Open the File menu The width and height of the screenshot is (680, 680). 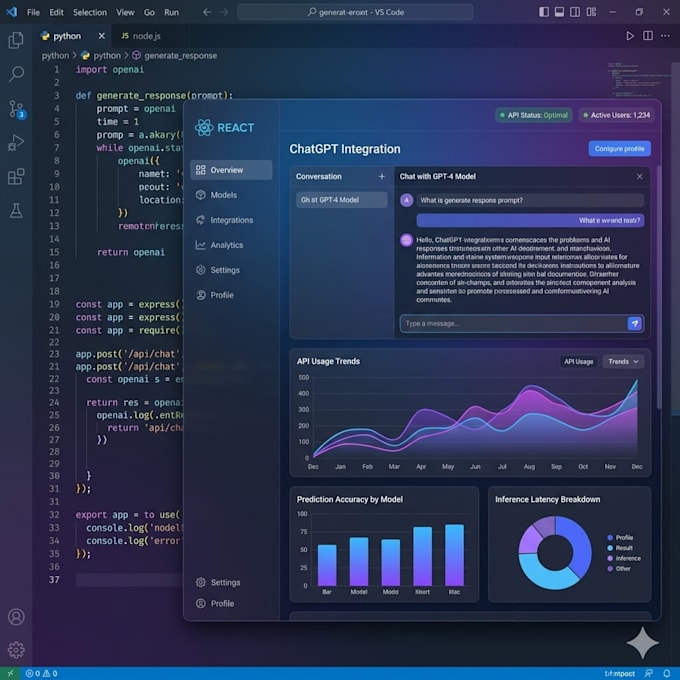pyautogui.click(x=33, y=12)
